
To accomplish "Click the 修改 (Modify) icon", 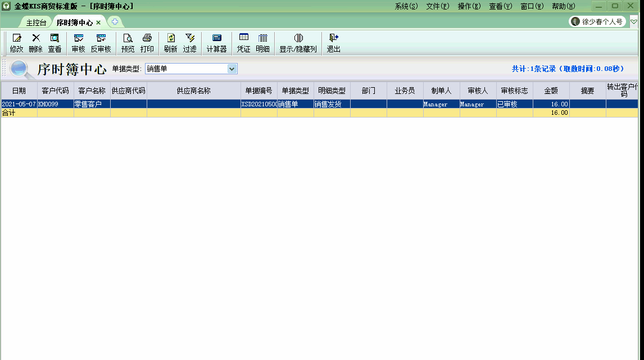I will pyautogui.click(x=17, y=43).
